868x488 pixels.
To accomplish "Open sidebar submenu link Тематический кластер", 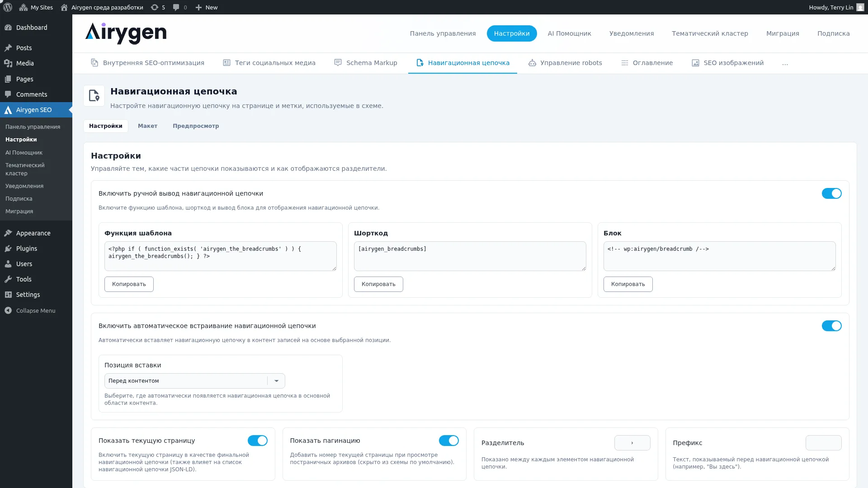I will pyautogui.click(x=25, y=169).
